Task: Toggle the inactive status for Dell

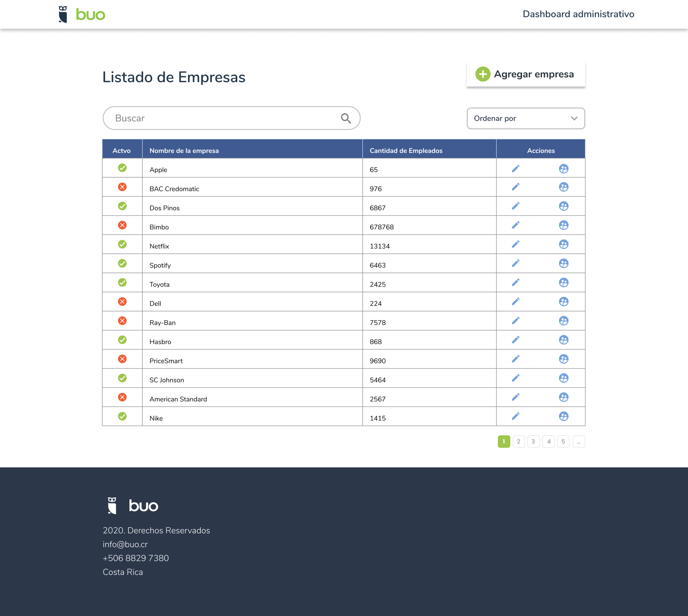Action: click(122, 302)
